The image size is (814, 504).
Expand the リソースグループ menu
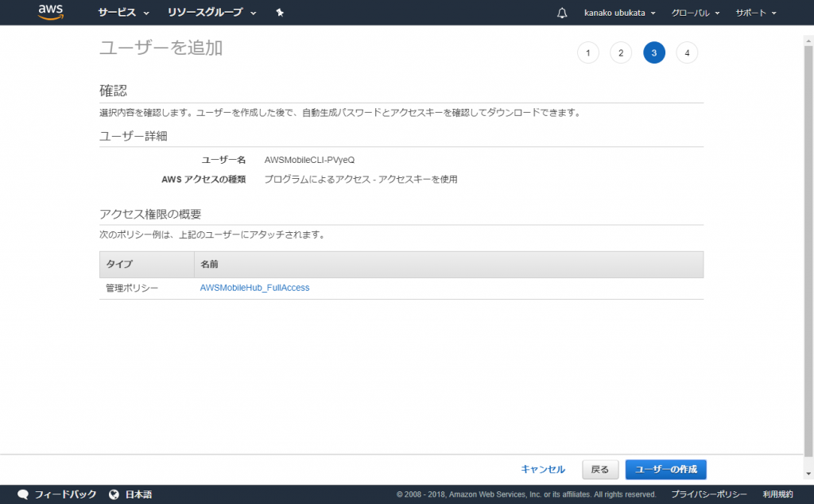tap(211, 13)
